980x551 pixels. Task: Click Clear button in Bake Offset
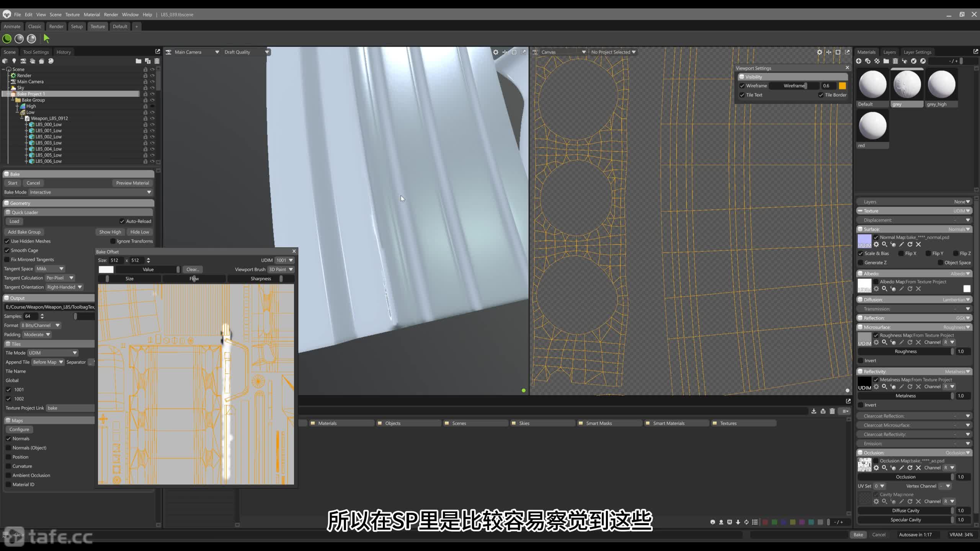[x=193, y=269]
